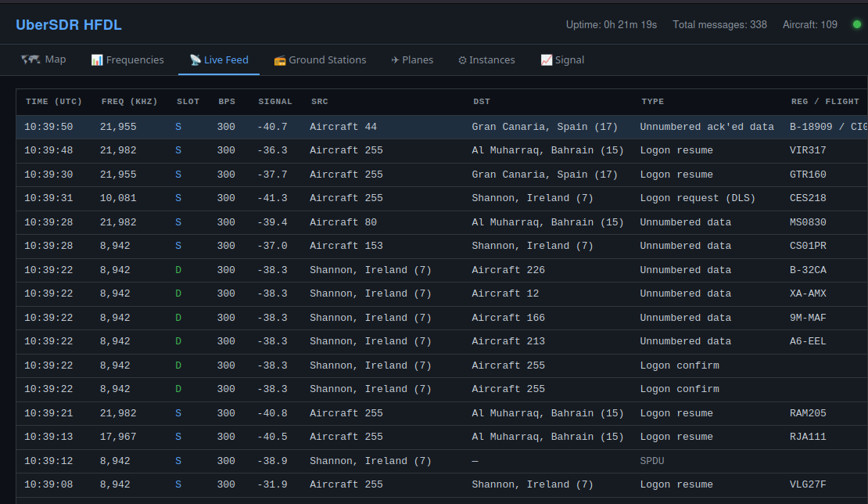The image size is (868, 504).
Task: Open the Frequencies tab
Action: click(127, 59)
